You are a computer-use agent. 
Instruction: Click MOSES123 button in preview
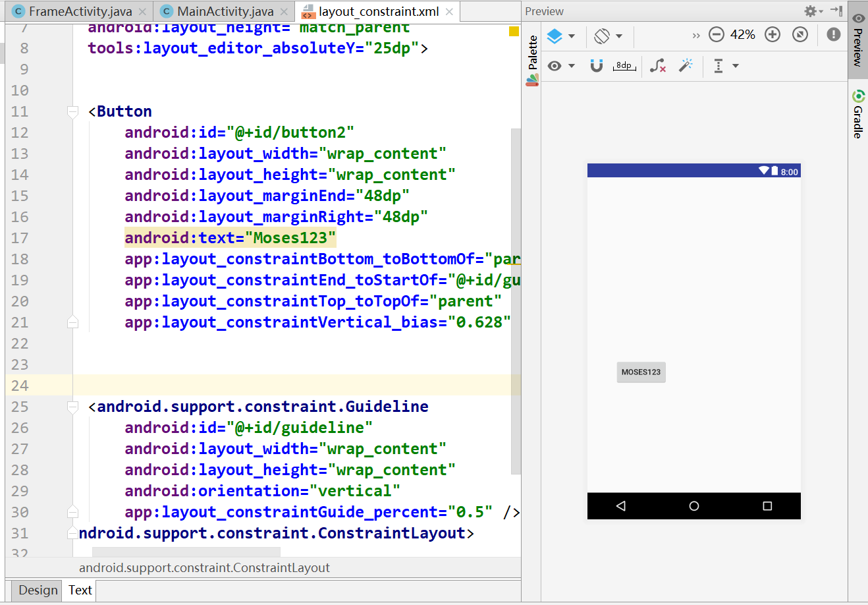point(641,372)
